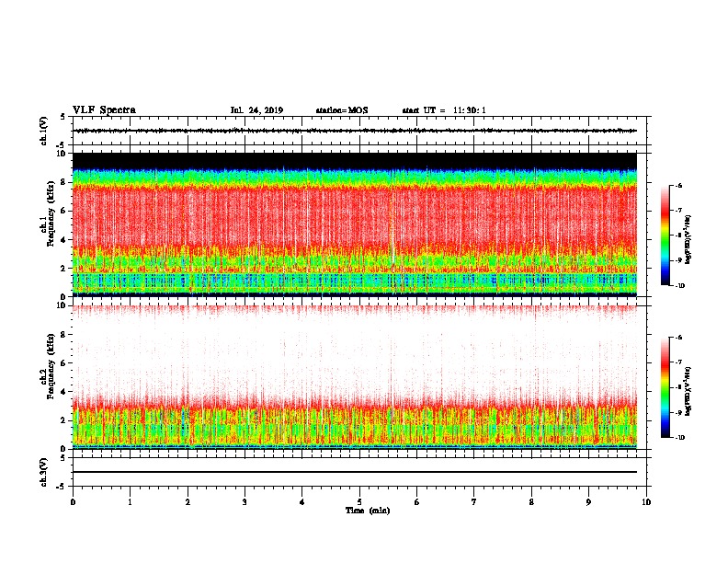Click the ch.1 voltage waveform trace
The image size is (728, 563).
(x=355, y=131)
